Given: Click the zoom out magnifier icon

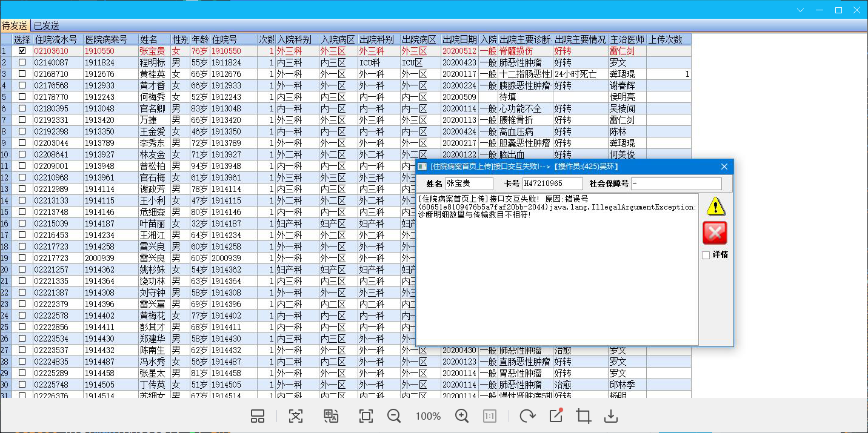Looking at the screenshot, I should coord(394,416).
